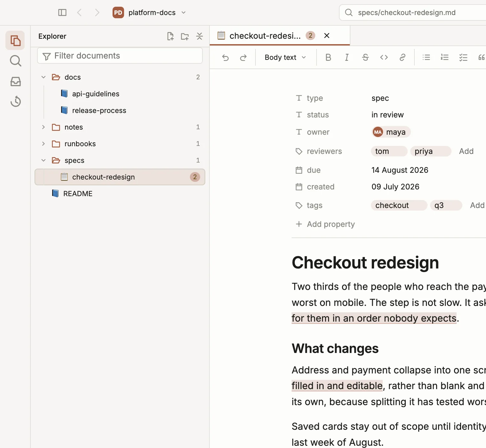Toggle checklist formatting
Image resolution: width=486 pixels, height=448 pixels.
tap(463, 57)
